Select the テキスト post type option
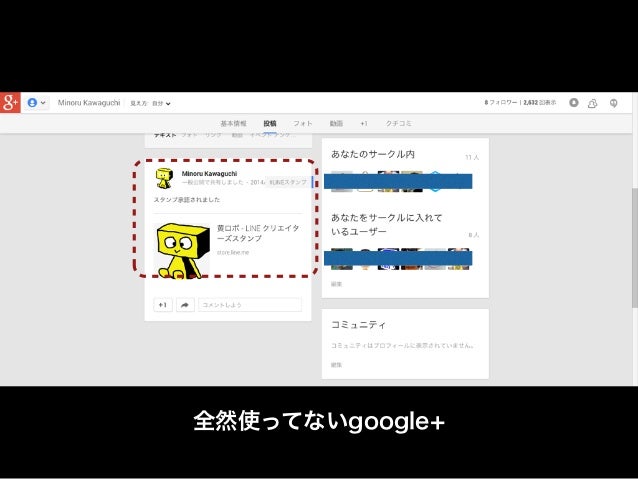Image resolution: width=638 pixels, height=479 pixels. coord(165,135)
